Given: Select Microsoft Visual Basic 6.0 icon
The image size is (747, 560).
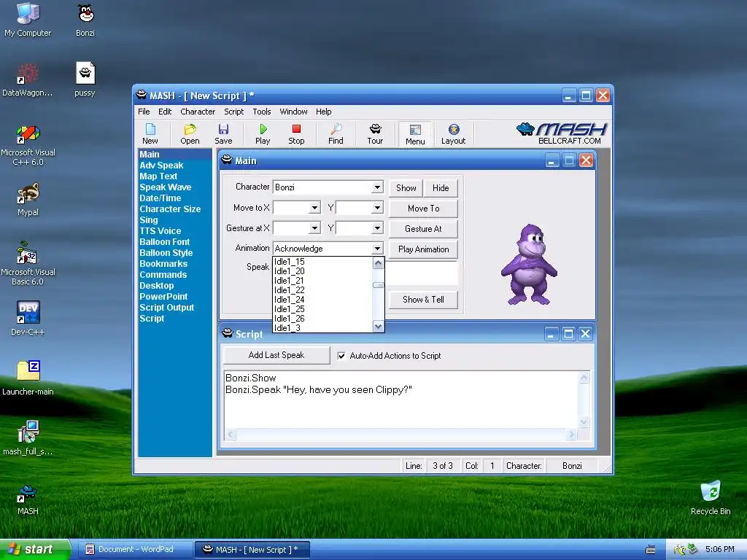Looking at the screenshot, I should [x=28, y=264].
